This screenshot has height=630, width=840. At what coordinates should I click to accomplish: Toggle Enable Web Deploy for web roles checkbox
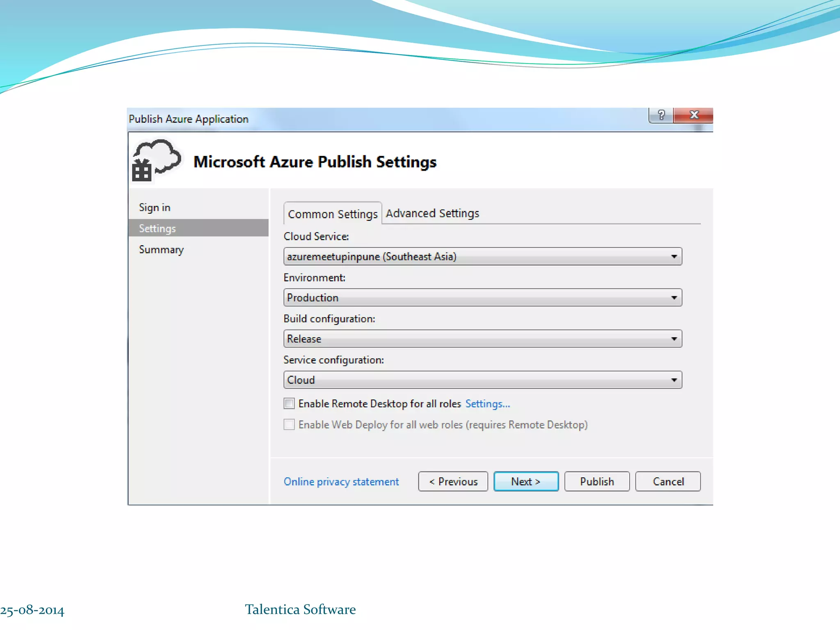tap(289, 425)
